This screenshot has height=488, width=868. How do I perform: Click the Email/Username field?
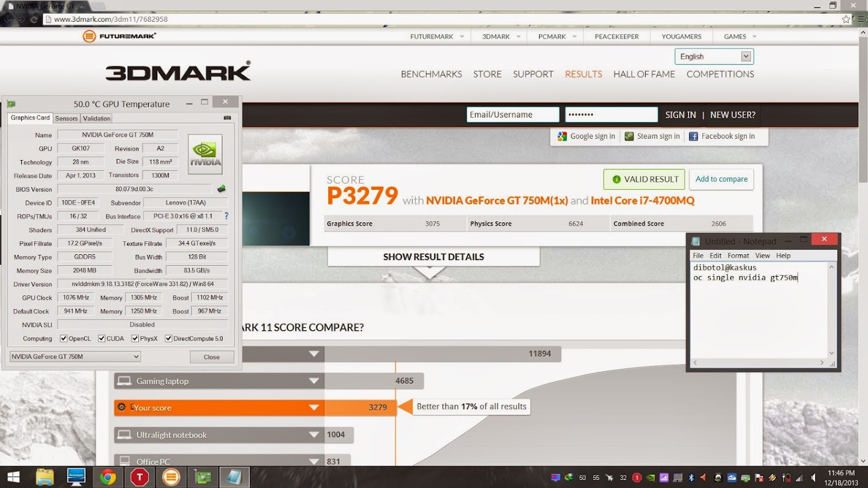click(512, 114)
